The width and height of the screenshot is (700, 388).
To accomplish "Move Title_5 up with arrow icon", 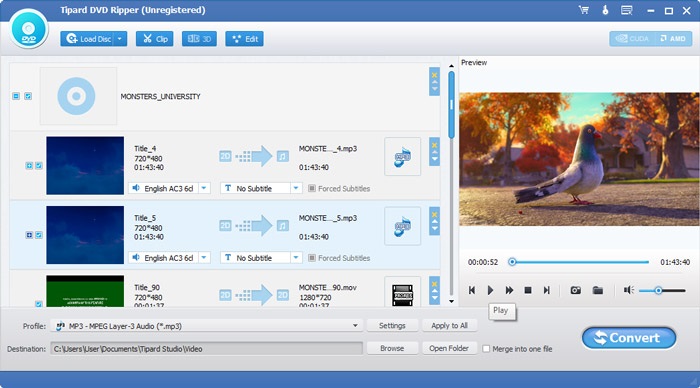I will 434,221.
